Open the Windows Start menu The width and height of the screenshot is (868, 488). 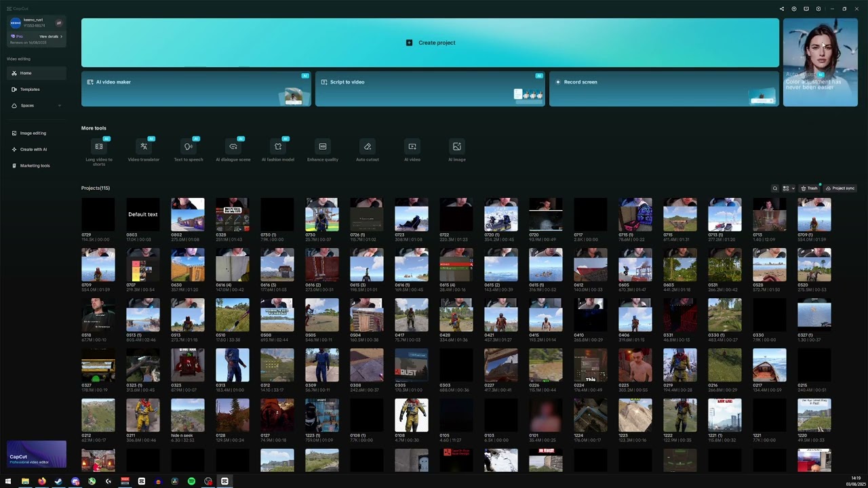(8, 481)
